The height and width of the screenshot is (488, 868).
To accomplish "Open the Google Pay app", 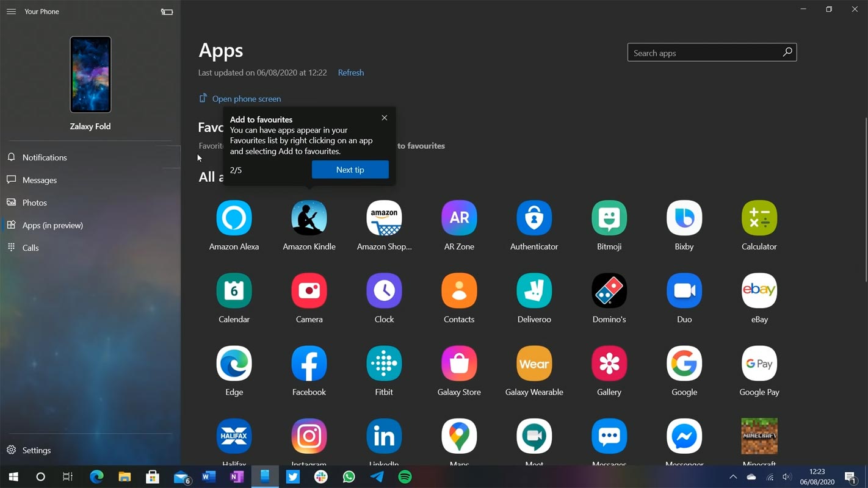I will pos(759,364).
